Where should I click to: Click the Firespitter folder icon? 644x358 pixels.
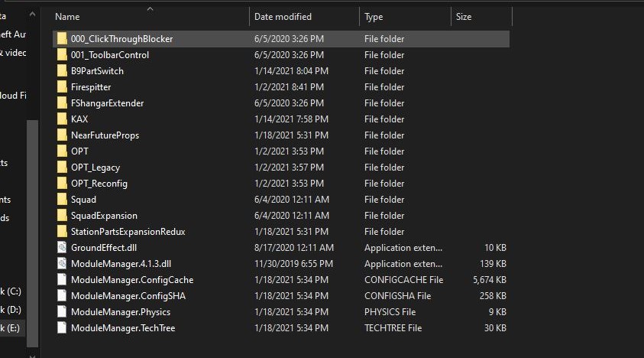(62, 87)
